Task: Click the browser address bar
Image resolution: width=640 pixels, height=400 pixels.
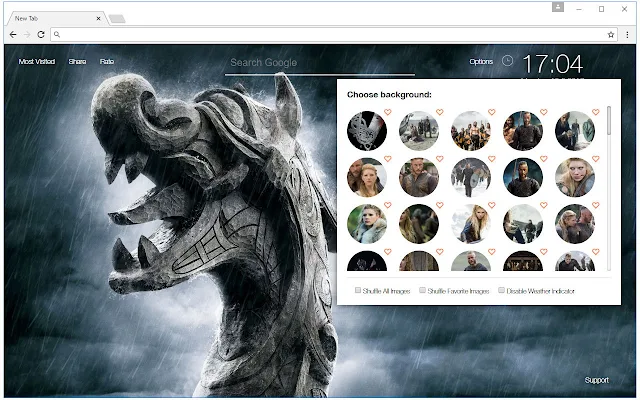Action: (334, 35)
